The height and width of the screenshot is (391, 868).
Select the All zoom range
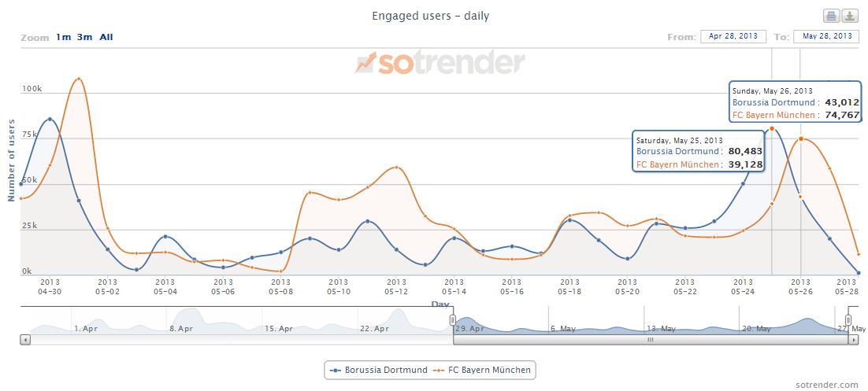[x=106, y=37]
